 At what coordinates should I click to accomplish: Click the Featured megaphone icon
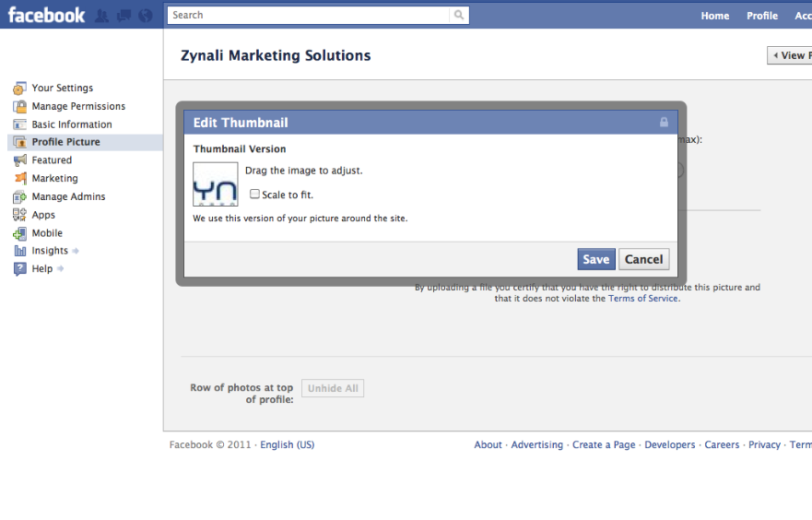point(19,160)
